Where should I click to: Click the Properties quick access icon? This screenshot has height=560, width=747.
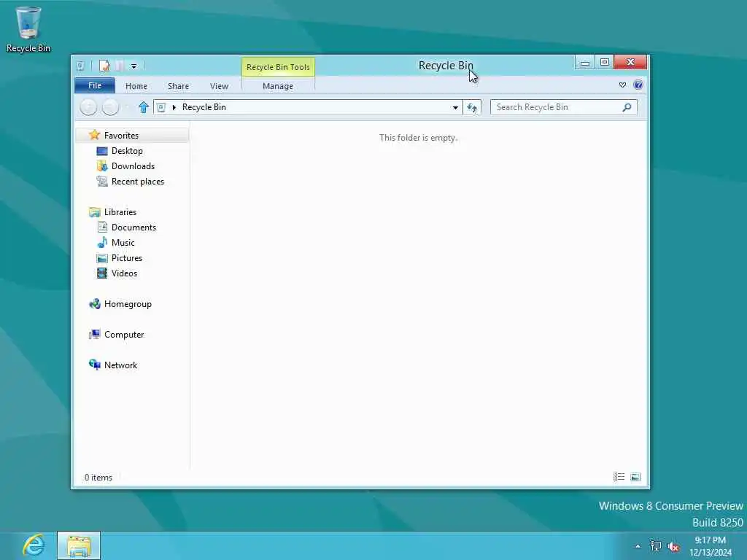(x=104, y=66)
